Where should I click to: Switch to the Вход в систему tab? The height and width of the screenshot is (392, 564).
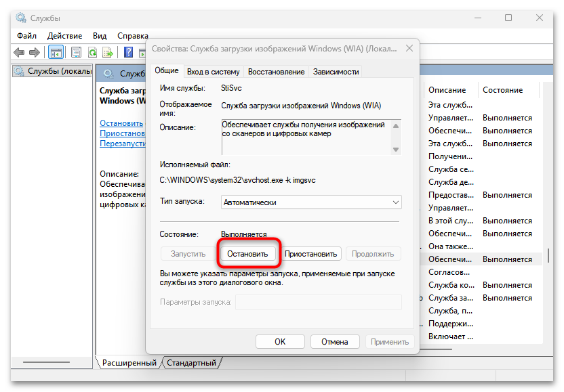coord(214,72)
